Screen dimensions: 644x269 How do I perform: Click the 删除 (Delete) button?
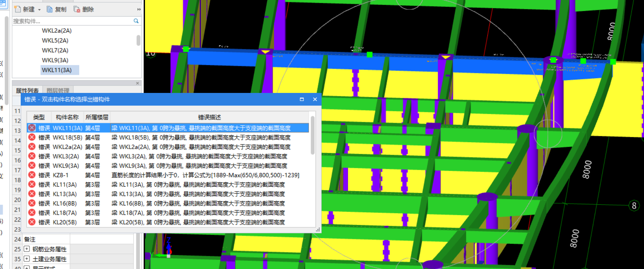(84, 9)
